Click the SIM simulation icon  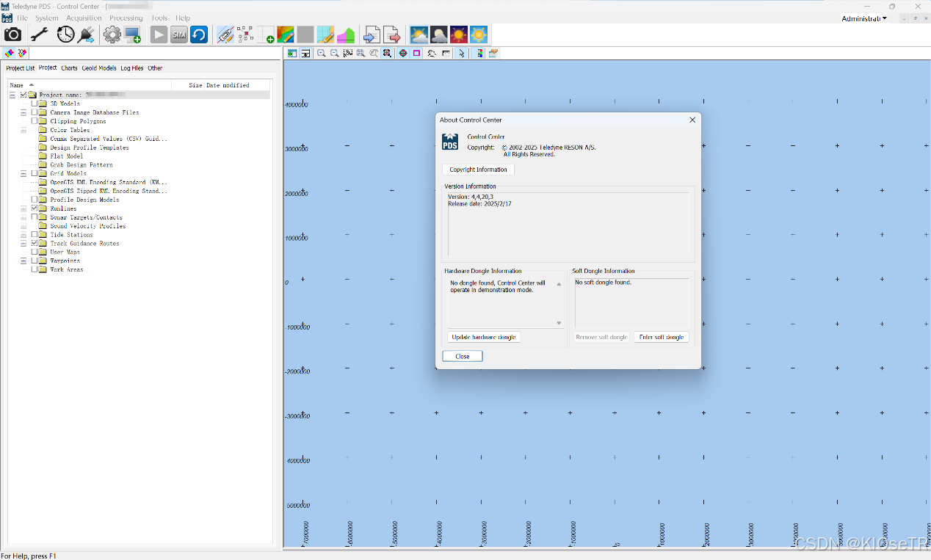click(x=179, y=34)
